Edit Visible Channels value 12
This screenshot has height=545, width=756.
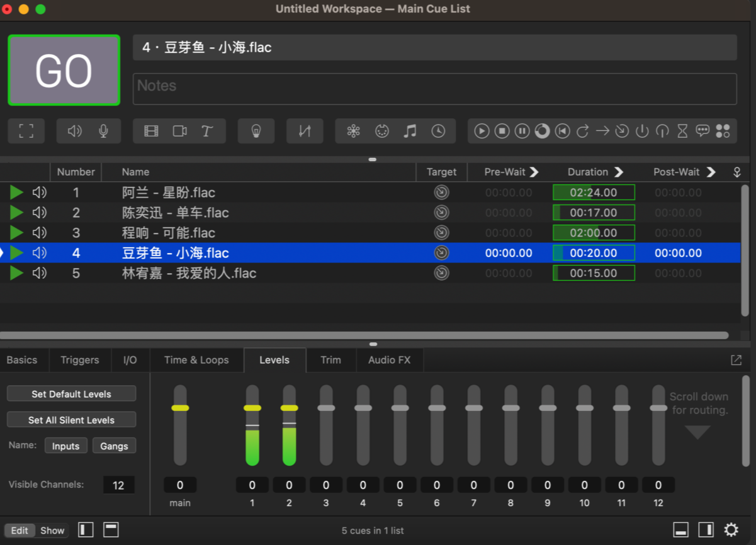[x=118, y=485]
